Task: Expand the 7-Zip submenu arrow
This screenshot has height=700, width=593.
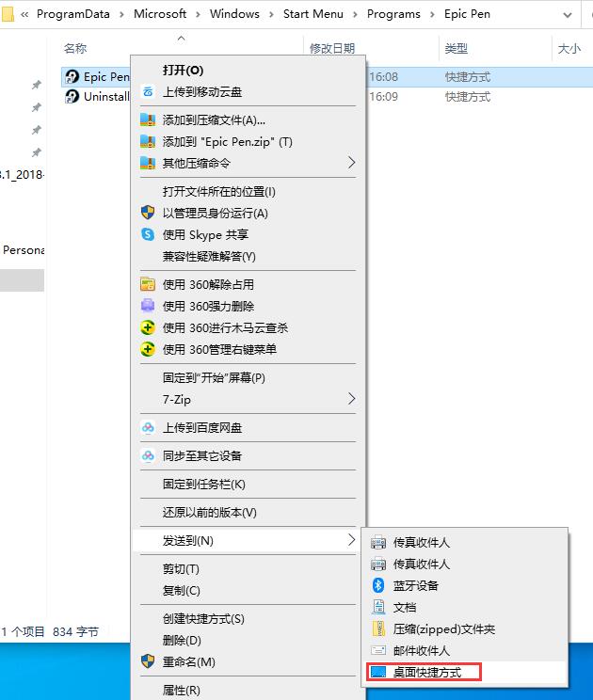Action: click(x=352, y=399)
